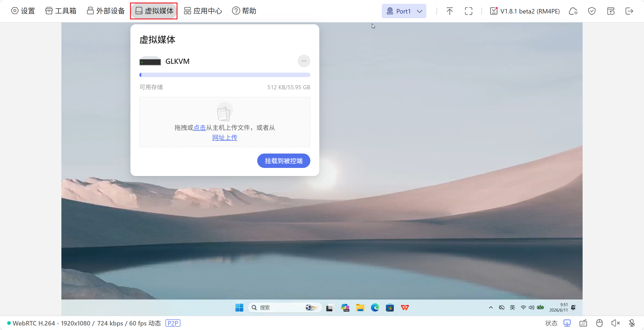Viewport: 644px width, 330px height.
Task: Open the 帮助 help menu
Action: pos(244,11)
